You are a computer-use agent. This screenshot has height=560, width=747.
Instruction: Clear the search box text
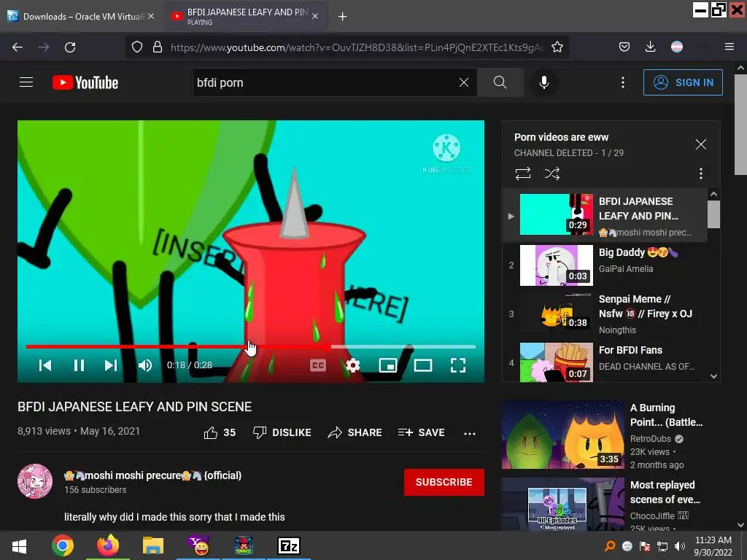[463, 82]
